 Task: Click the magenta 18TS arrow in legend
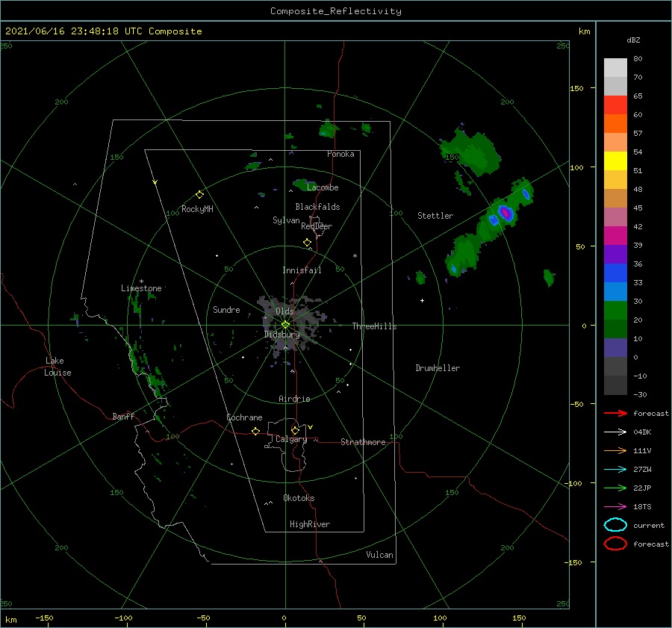(615, 507)
